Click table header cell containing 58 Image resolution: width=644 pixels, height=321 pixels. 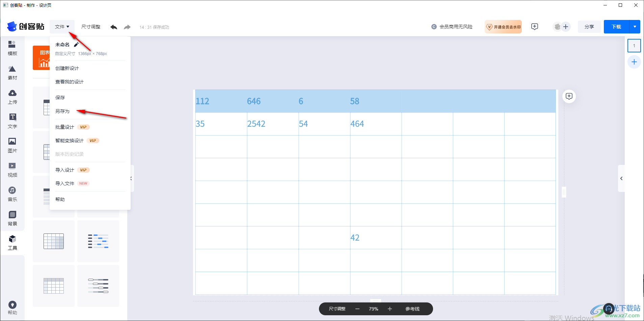tap(376, 101)
